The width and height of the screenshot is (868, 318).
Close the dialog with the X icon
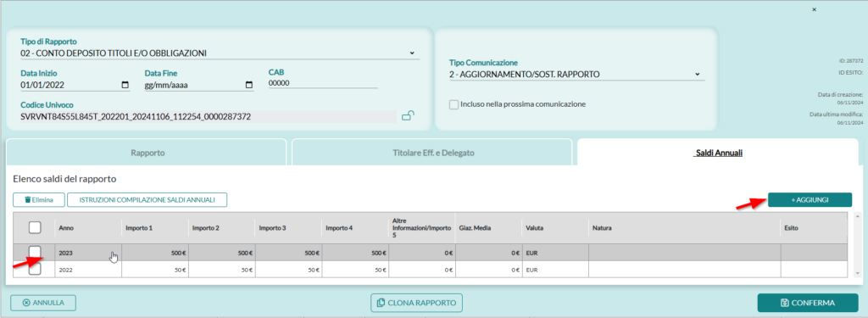coord(814,9)
